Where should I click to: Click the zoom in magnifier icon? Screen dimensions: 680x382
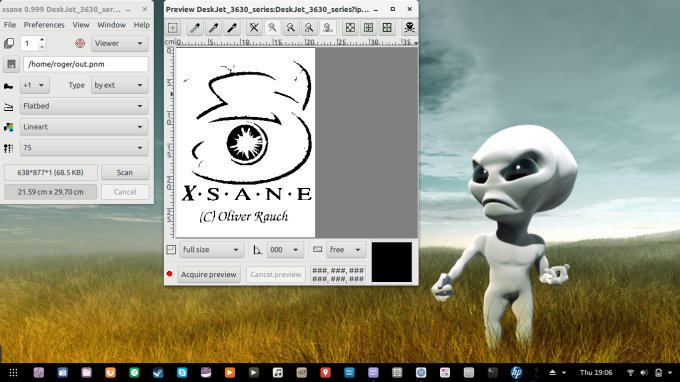pyautogui.click(x=291, y=28)
